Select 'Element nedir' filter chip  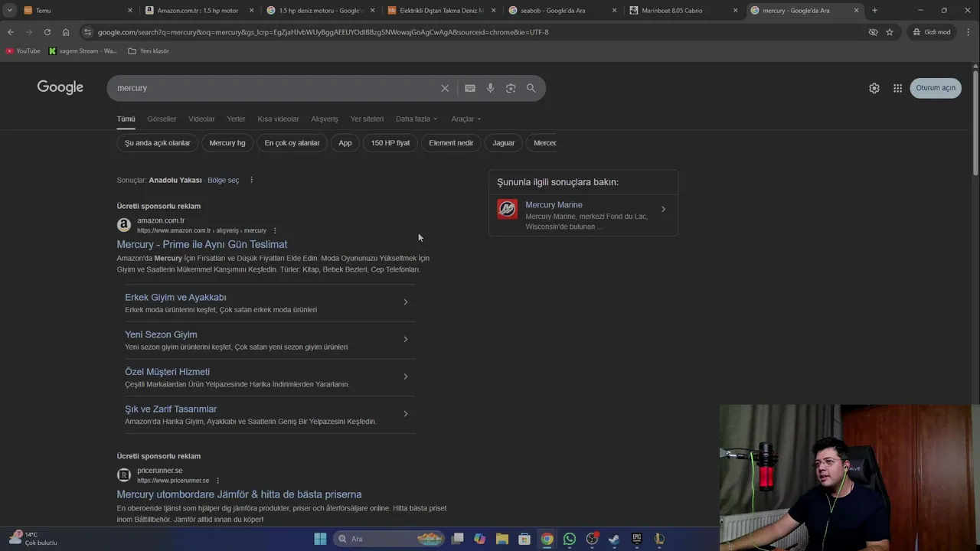click(x=451, y=143)
